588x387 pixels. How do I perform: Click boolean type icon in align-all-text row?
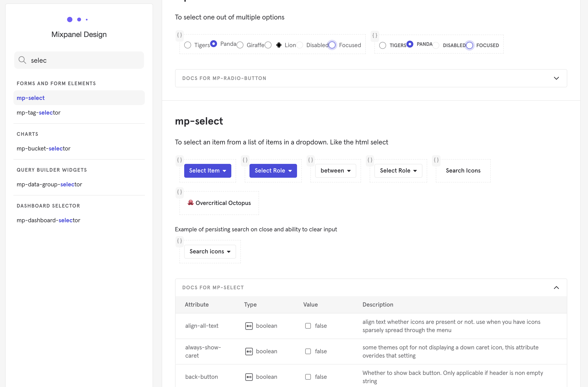(249, 326)
